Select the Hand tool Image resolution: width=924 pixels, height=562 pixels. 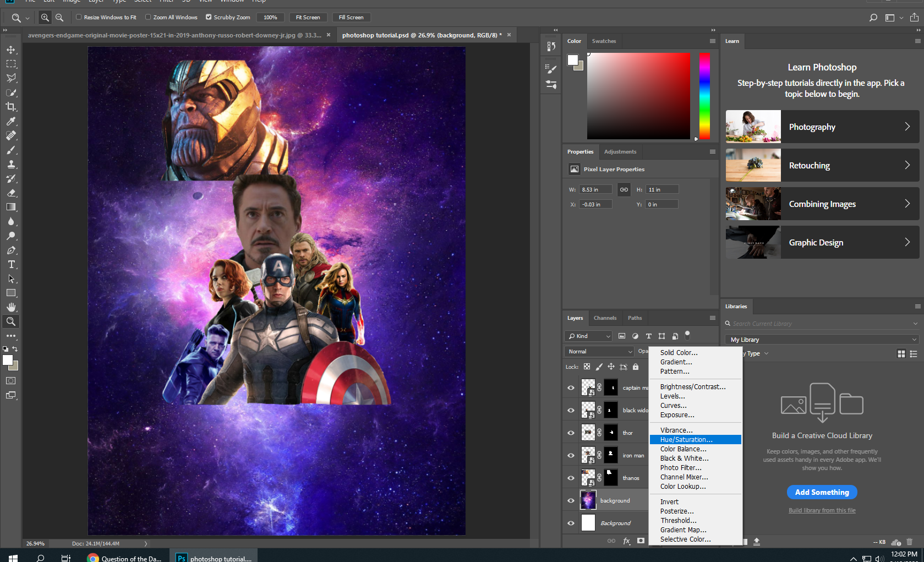coord(11,307)
